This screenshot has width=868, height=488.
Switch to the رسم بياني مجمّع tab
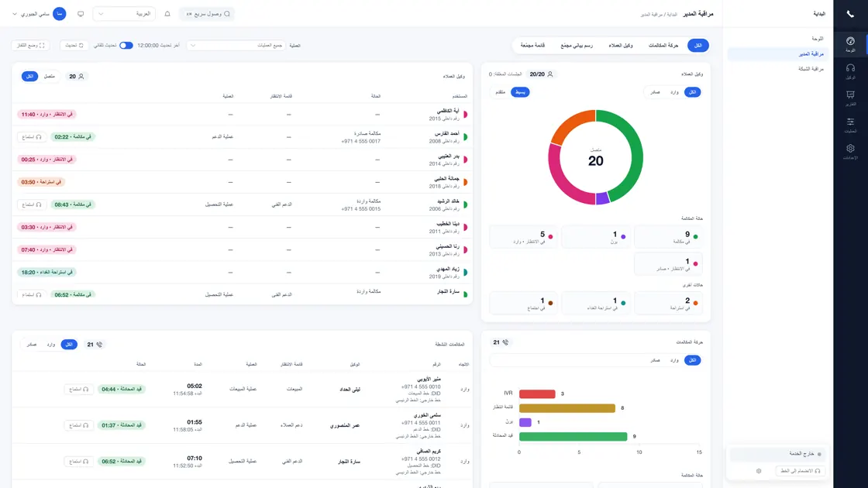click(x=577, y=46)
